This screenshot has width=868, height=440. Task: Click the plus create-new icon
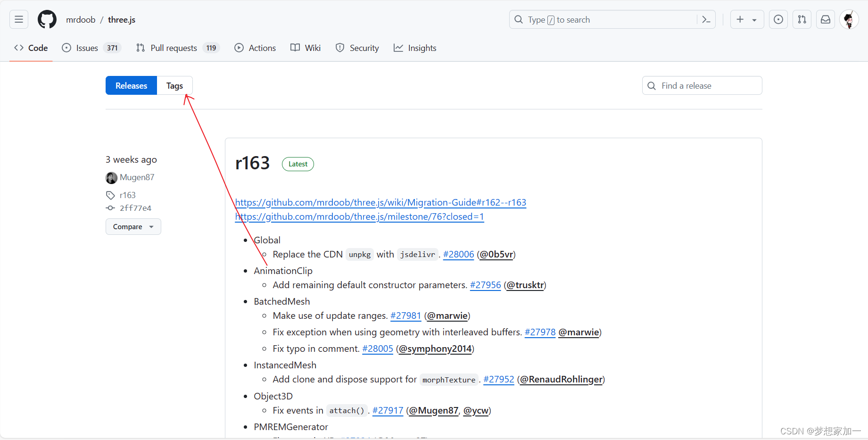740,19
